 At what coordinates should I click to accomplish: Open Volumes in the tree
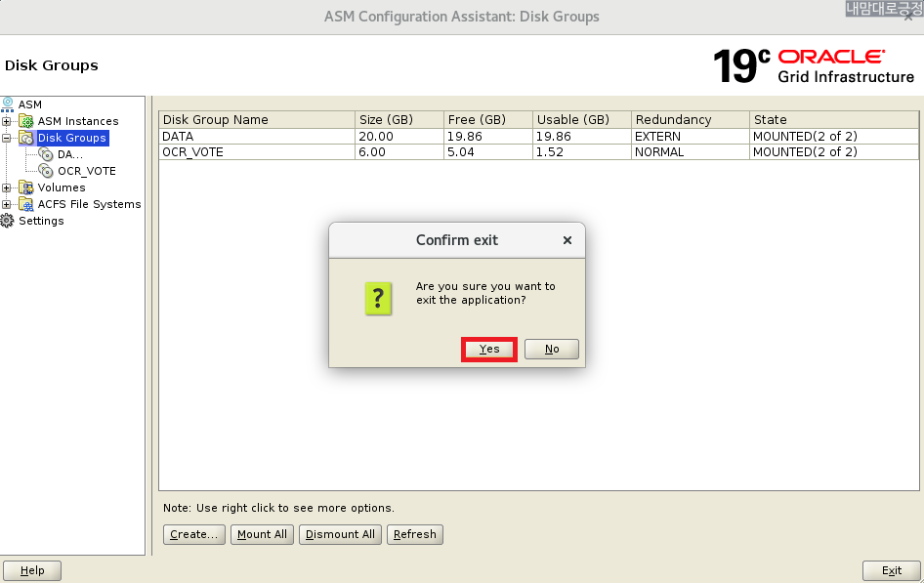click(62, 187)
